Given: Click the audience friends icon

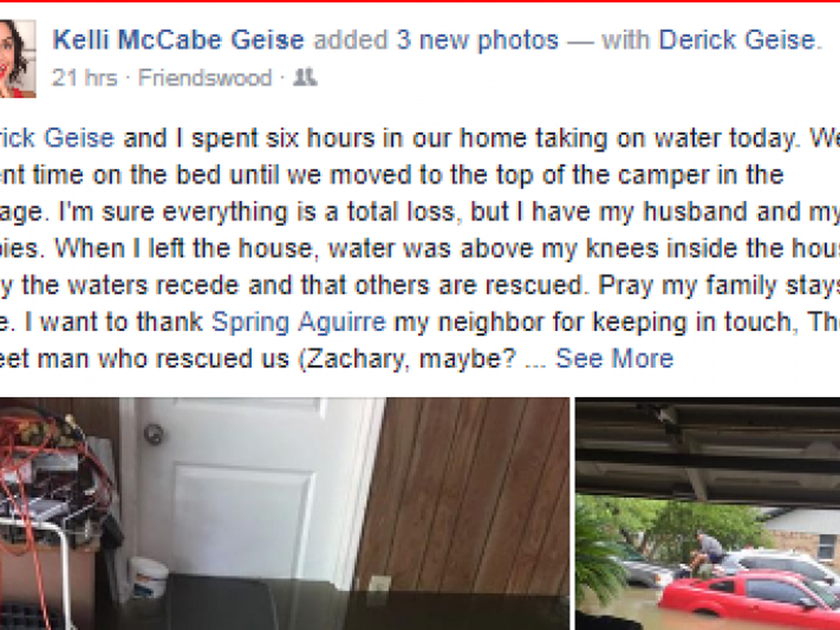Looking at the screenshot, I should [304, 77].
